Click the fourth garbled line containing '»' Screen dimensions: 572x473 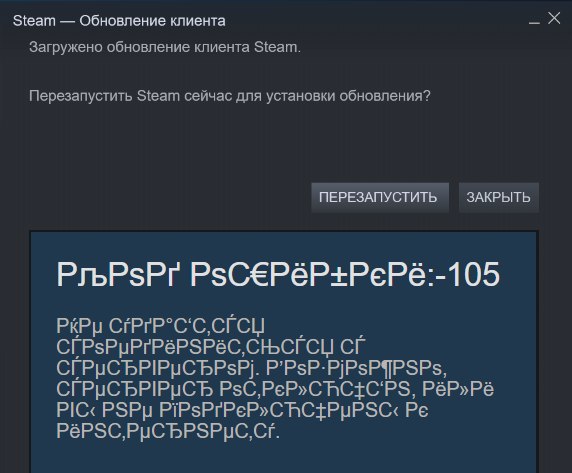pyautogui.click(x=275, y=389)
